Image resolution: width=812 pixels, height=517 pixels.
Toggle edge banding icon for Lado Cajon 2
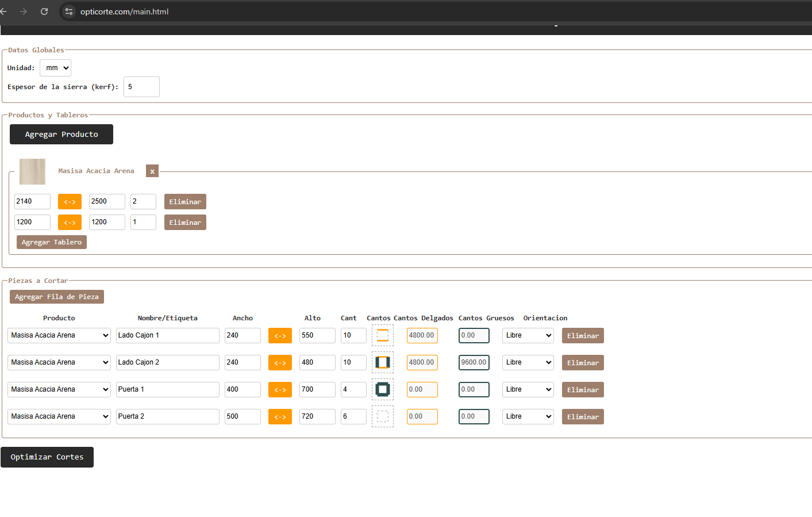(383, 362)
